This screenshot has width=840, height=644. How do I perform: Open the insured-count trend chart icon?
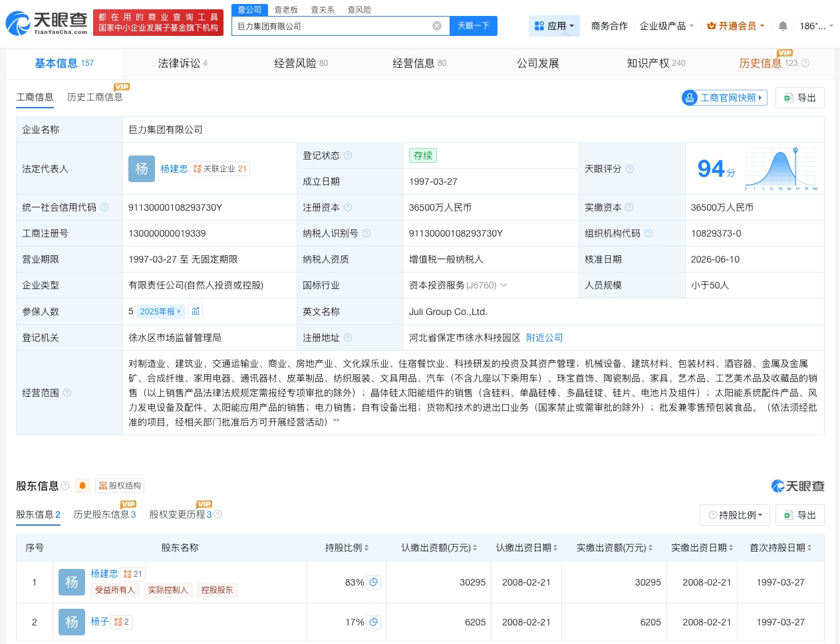[196, 311]
